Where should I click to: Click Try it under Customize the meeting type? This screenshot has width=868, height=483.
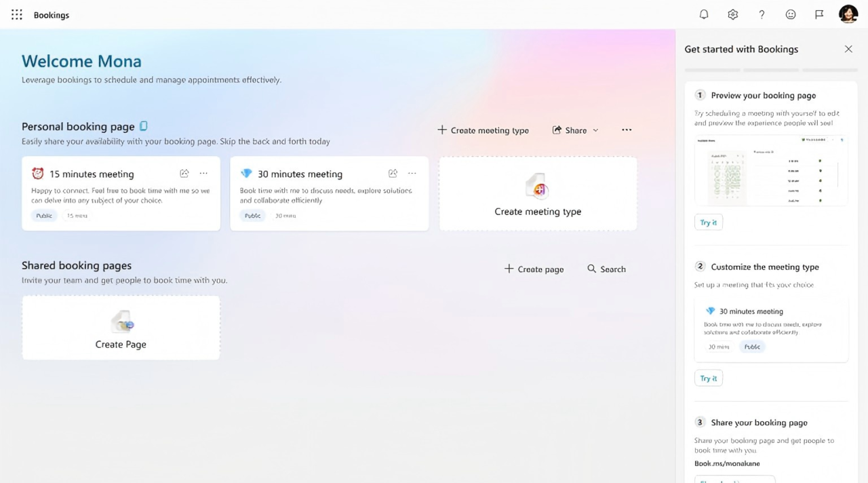click(709, 379)
